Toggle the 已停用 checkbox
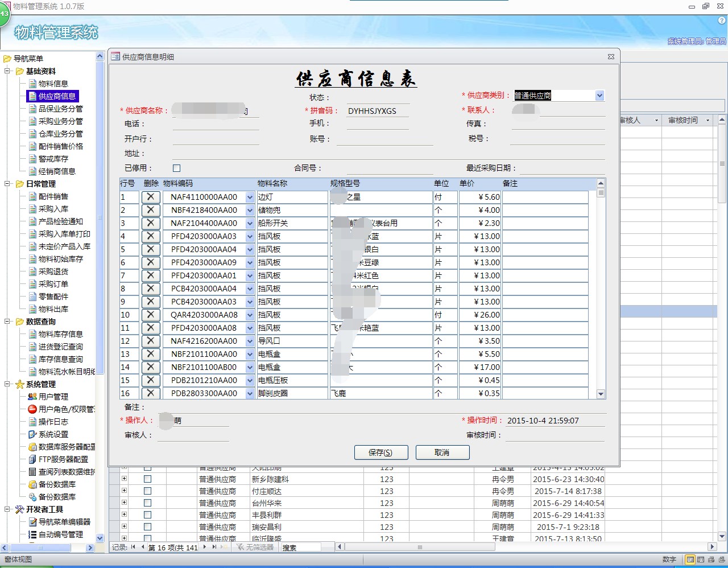This screenshot has width=728, height=568. point(176,168)
